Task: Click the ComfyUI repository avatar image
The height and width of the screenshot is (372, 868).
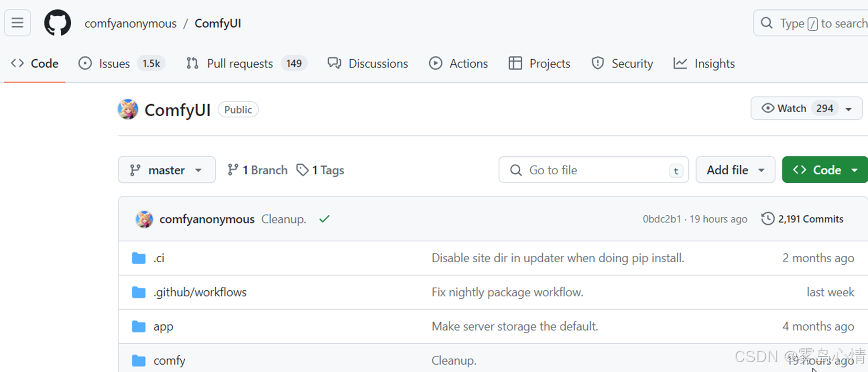Action: click(128, 109)
